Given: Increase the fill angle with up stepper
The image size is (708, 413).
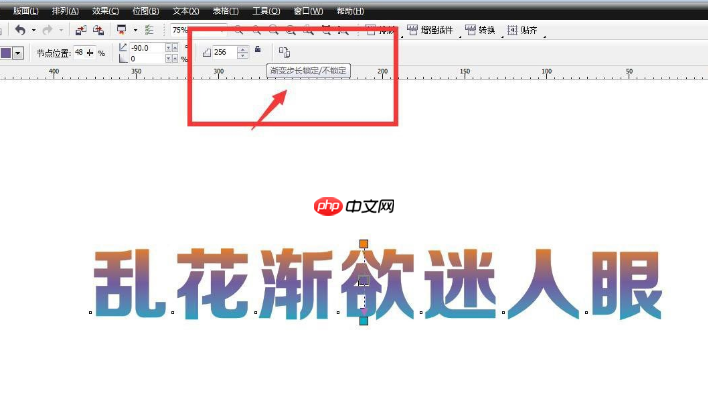Looking at the screenshot, I should click(175, 47).
